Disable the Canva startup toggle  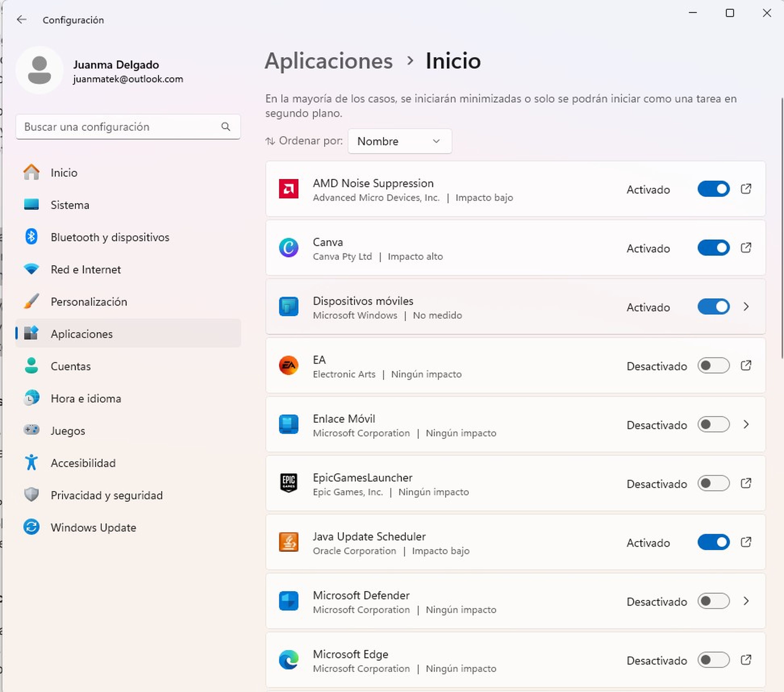713,248
